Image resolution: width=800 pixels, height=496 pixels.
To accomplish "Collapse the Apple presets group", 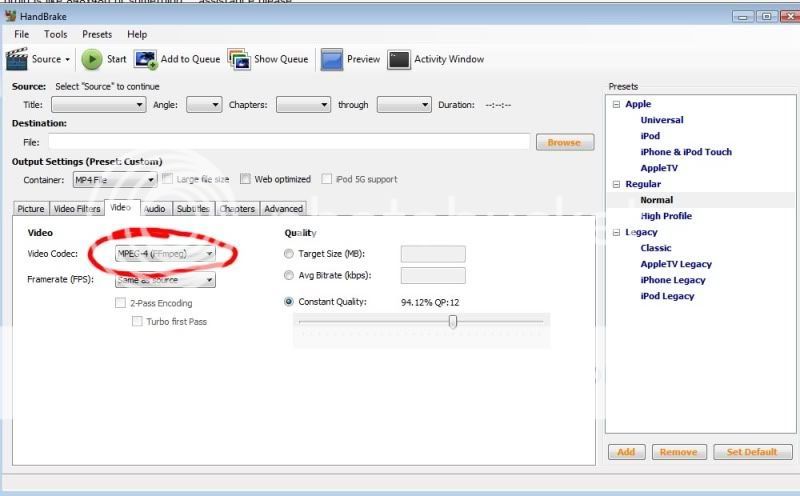I will coord(616,104).
